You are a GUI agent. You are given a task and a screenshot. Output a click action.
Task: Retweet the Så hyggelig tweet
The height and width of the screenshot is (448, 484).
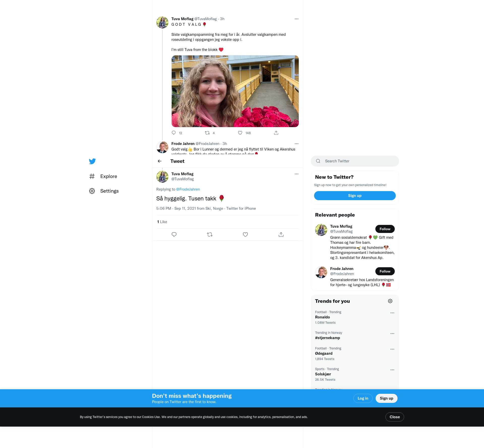tap(210, 234)
